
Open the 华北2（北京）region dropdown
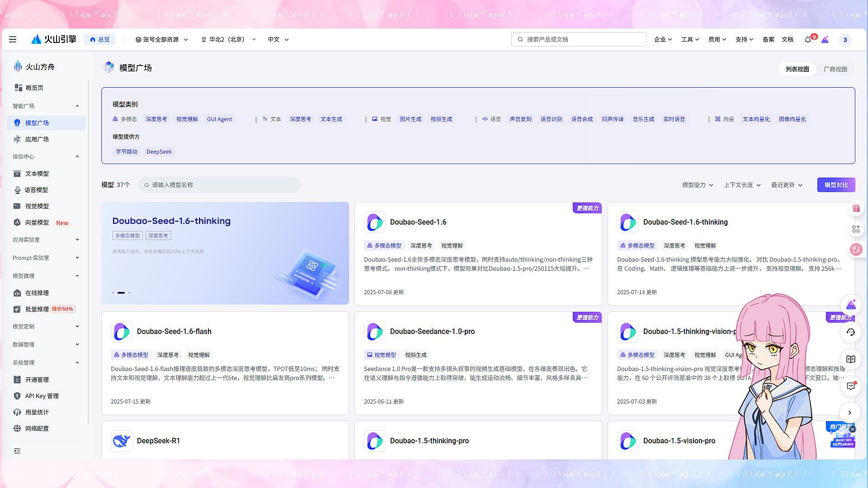228,39
